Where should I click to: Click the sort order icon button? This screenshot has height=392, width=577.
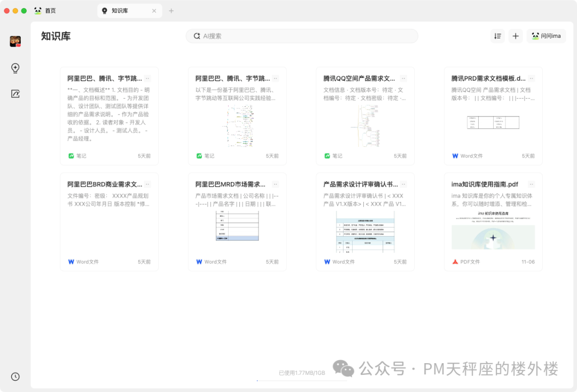tap(497, 36)
